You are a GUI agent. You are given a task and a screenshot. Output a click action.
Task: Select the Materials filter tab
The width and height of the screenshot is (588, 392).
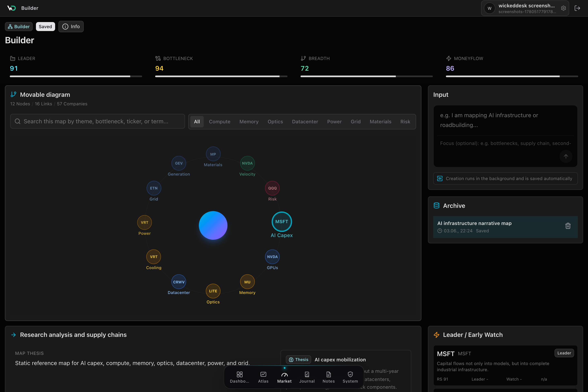pos(380,121)
